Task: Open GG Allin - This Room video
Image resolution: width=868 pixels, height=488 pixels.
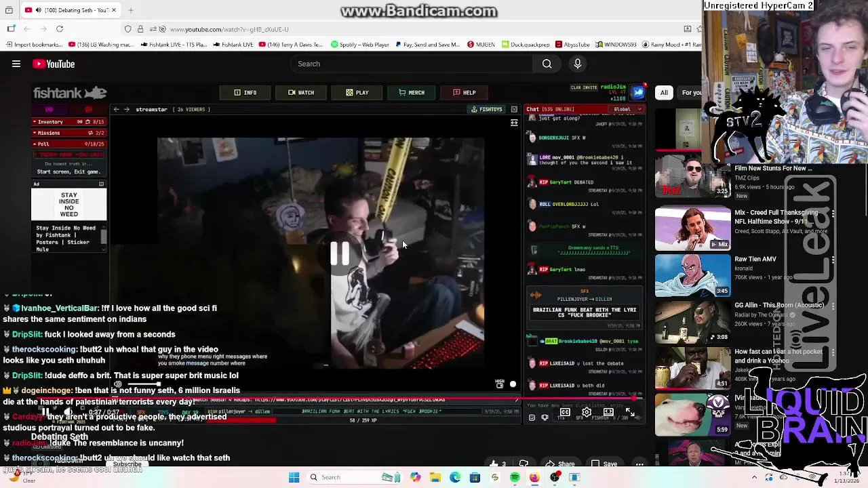Action: (692, 321)
